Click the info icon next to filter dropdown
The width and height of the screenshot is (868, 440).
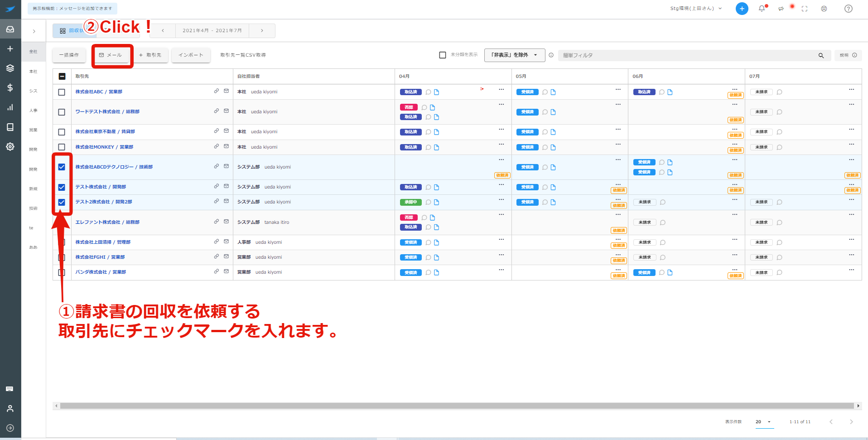[x=551, y=55]
